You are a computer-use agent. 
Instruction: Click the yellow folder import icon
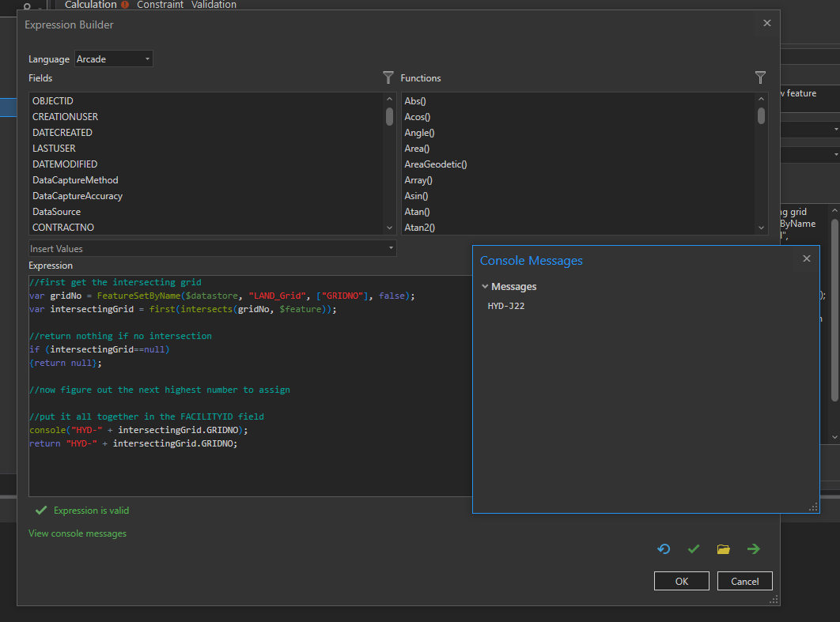723,549
